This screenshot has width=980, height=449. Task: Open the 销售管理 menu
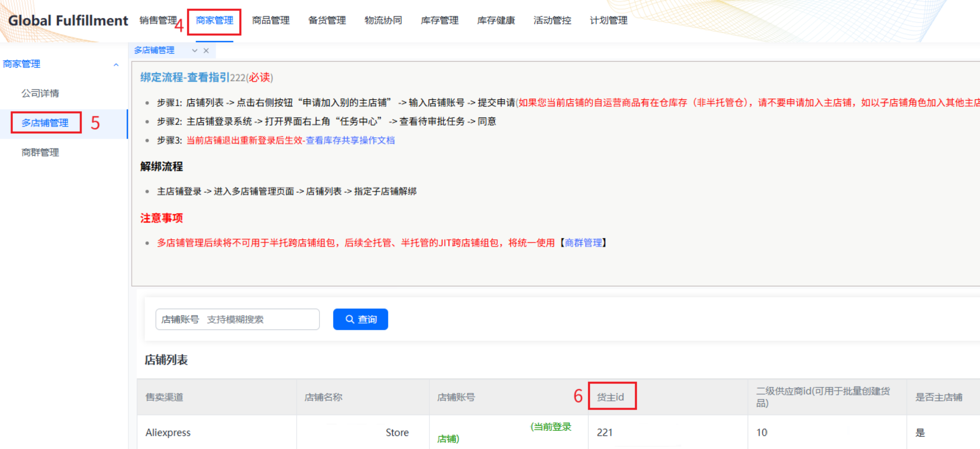pyautogui.click(x=158, y=21)
